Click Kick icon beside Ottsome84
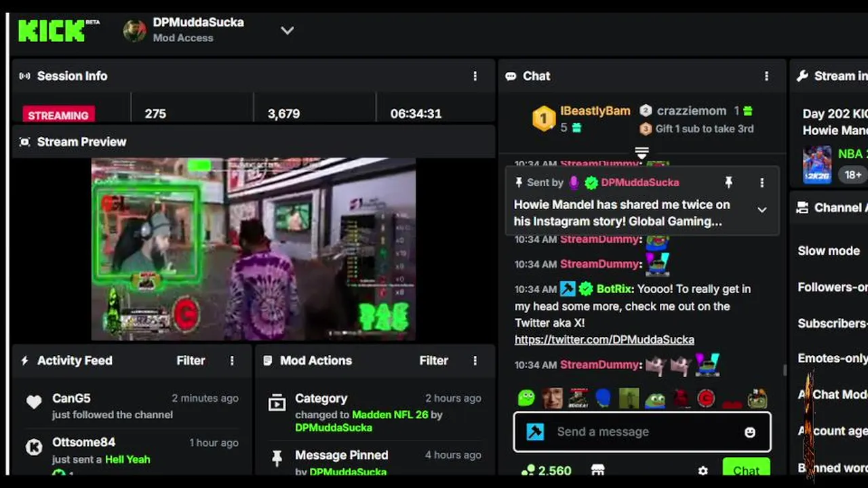Image resolution: width=868 pixels, height=488 pixels. [x=34, y=447]
